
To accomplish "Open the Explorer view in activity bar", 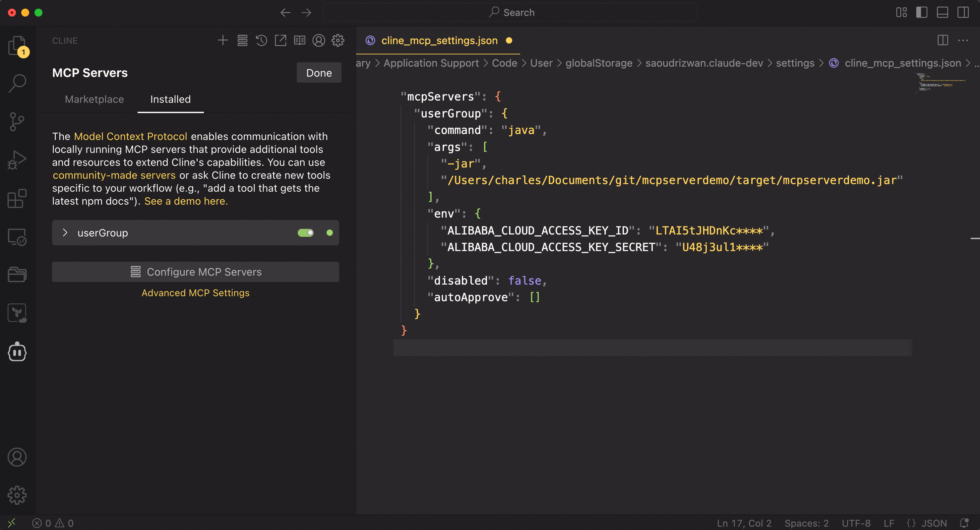I will tap(17, 46).
